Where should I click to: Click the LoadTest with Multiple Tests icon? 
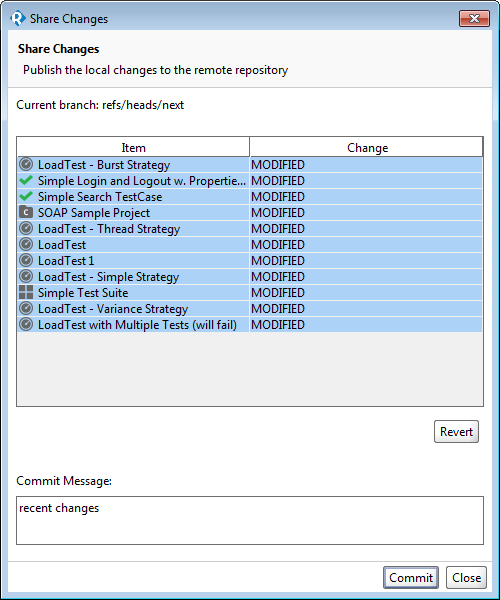tap(26, 324)
